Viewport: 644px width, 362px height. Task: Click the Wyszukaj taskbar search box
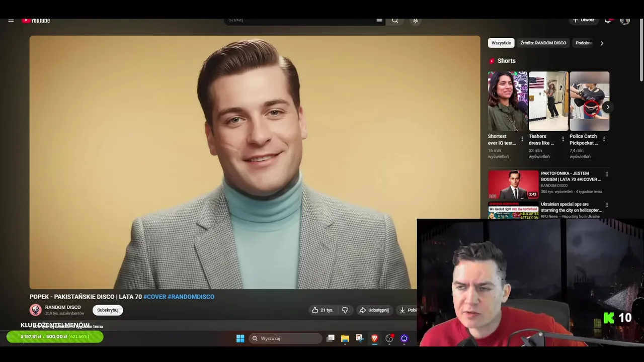[285, 338]
